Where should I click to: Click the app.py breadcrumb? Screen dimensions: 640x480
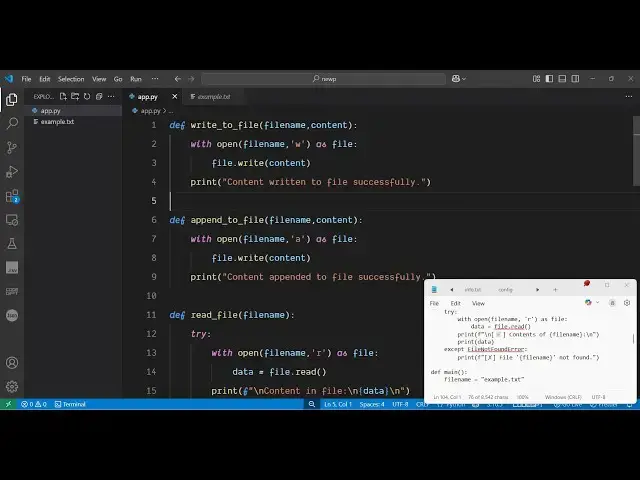pyautogui.click(x=150, y=111)
